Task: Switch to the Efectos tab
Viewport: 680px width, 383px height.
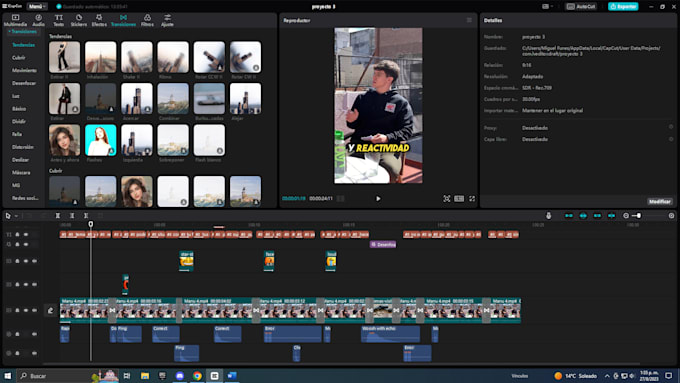Action: (x=99, y=20)
